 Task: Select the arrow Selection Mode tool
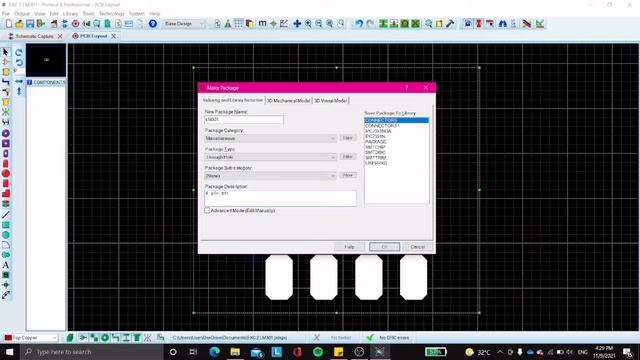[x=6, y=52]
